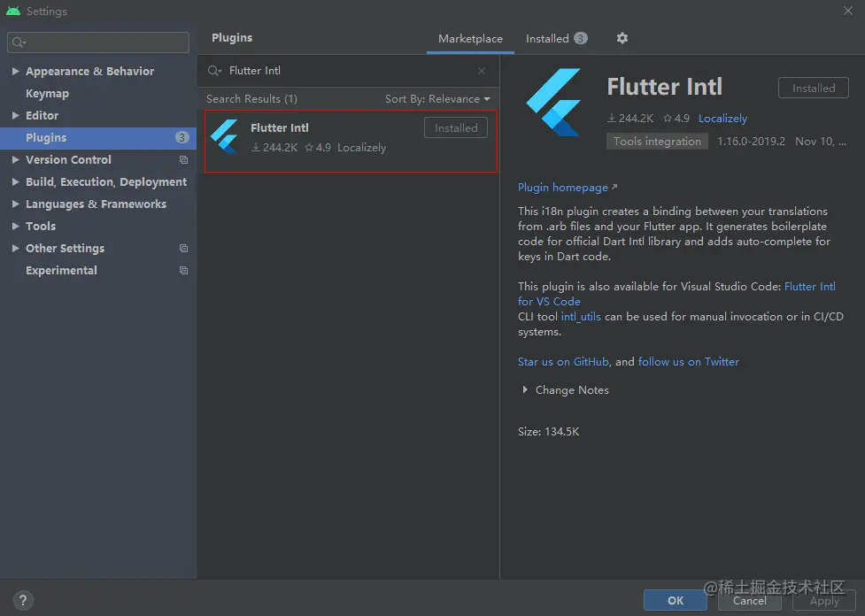Click OK button
Image resolution: width=865 pixels, height=616 pixels.
676,600
